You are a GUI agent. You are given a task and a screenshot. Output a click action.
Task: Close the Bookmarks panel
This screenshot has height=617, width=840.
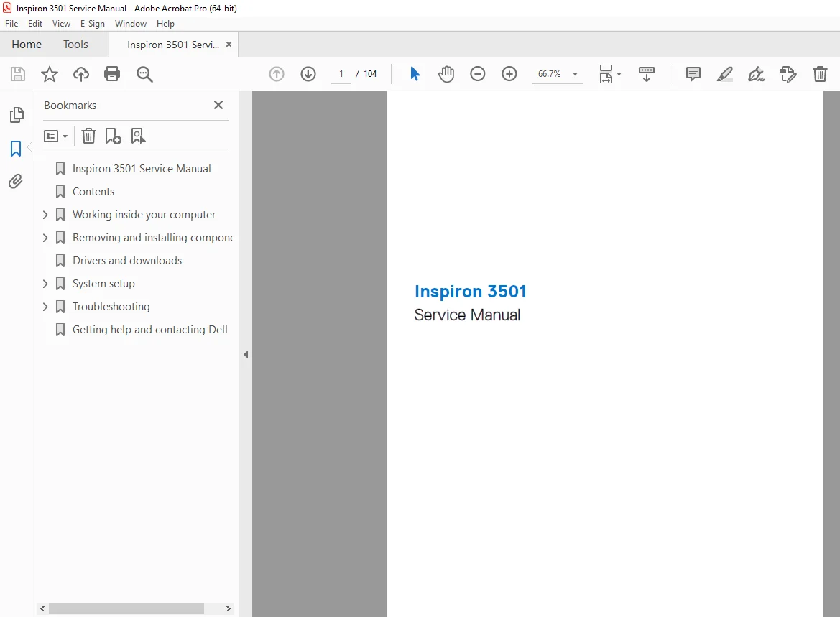(218, 105)
